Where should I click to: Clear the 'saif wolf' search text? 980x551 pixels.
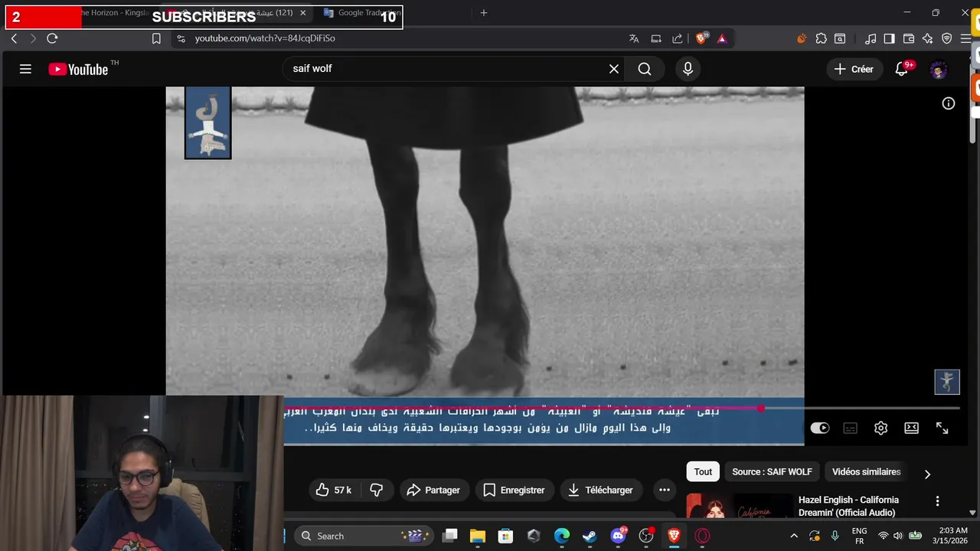[614, 69]
